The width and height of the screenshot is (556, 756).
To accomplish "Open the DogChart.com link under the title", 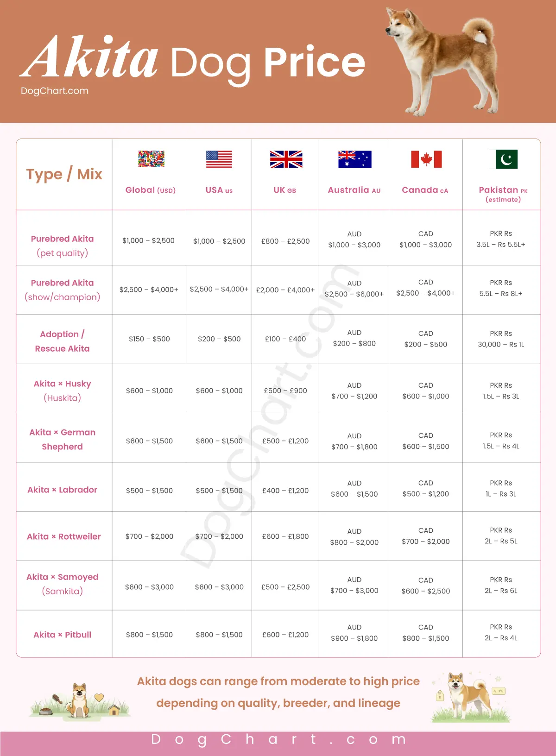I will (55, 91).
